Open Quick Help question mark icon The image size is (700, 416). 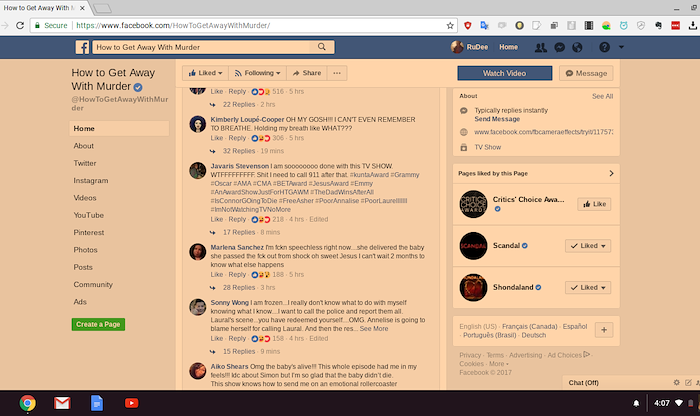(604, 47)
